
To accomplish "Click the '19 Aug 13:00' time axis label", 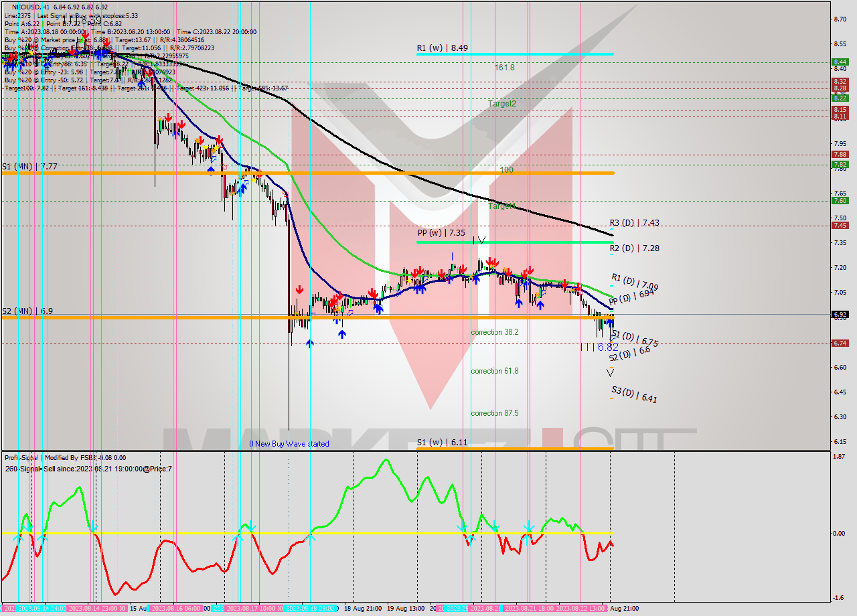I will 406,609.
